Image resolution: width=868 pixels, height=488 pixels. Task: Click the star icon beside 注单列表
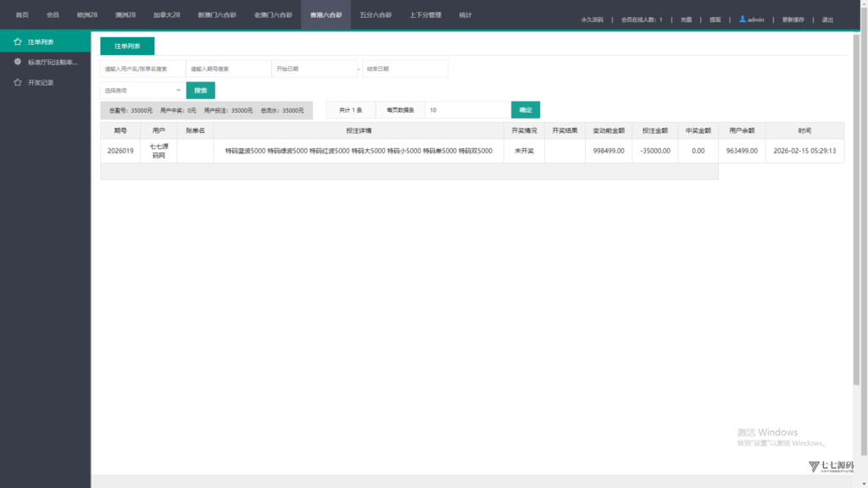17,42
